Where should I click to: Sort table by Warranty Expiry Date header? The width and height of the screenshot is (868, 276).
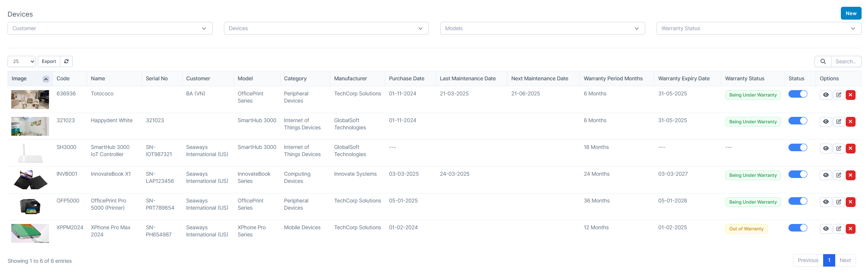tap(684, 78)
